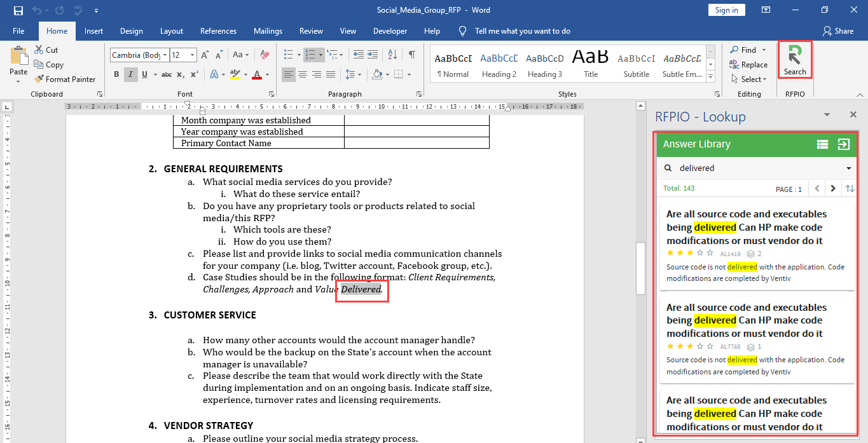
Task: Open the RFPIO Lookup pane options menu
Action: [x=827, y=115]
